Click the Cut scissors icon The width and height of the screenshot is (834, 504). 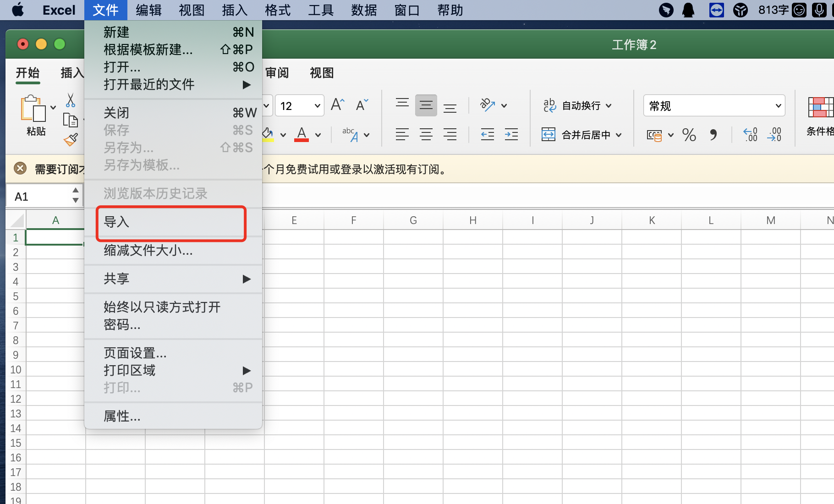point(70,100)
